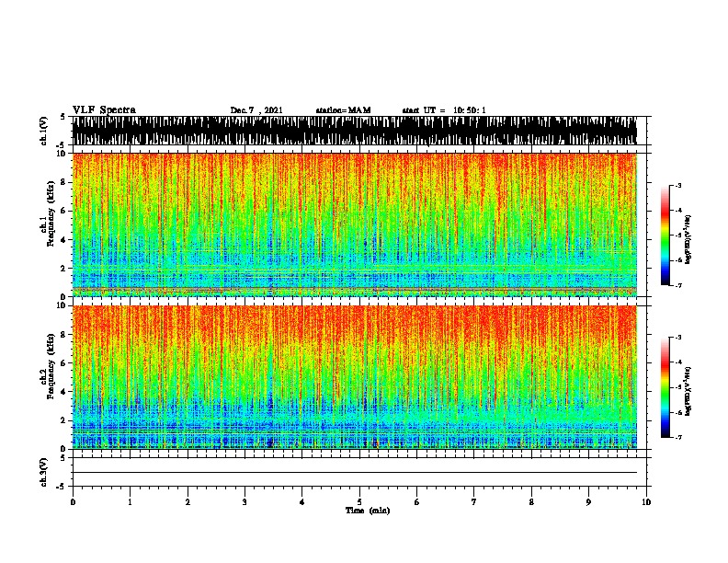This screenshot has width=728, height=563.
Task: Click the ch.2 spectrogram panel
Action: (354, 377)
